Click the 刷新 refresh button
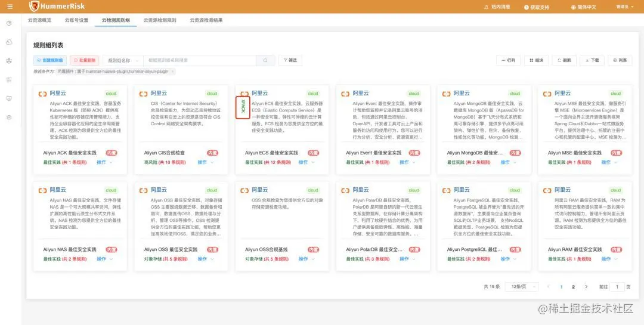644x325 pixels. click(564, 60)
